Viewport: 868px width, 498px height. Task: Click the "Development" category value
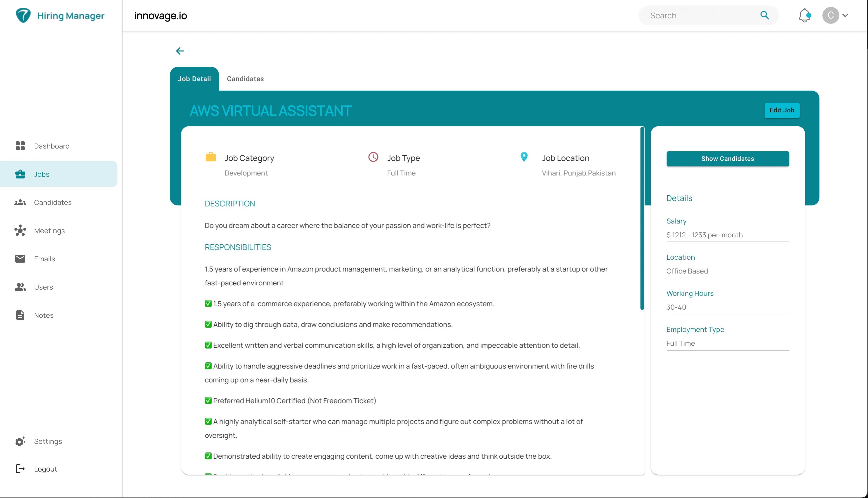click(x=246, y=173)
